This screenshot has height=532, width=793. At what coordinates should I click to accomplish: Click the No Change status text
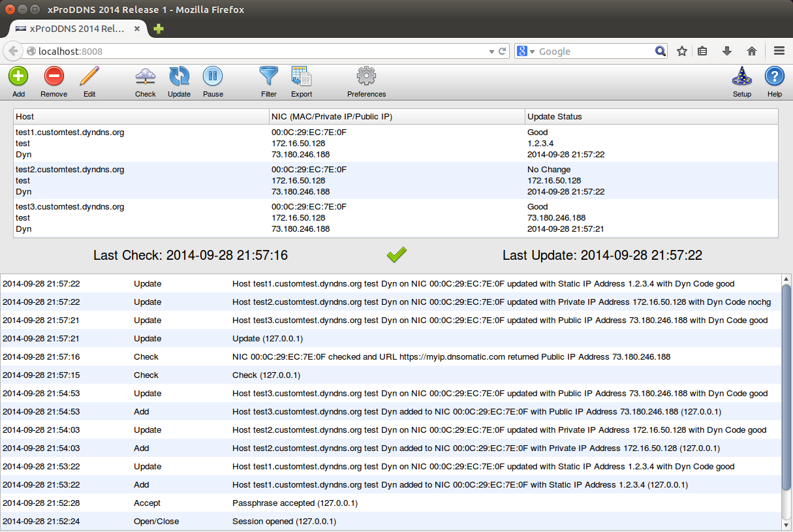549,169
